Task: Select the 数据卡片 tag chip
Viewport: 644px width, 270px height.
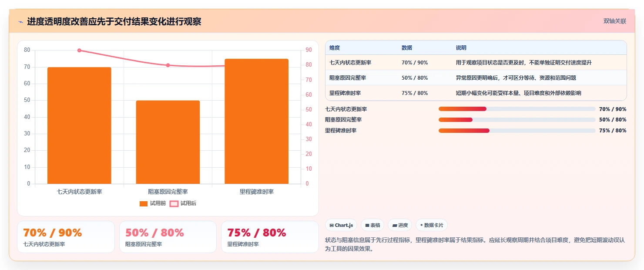Action: 432,225
